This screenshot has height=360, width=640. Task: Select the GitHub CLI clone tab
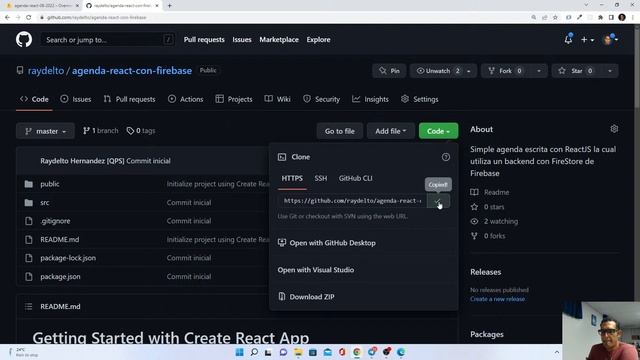(x=356, y=178)
